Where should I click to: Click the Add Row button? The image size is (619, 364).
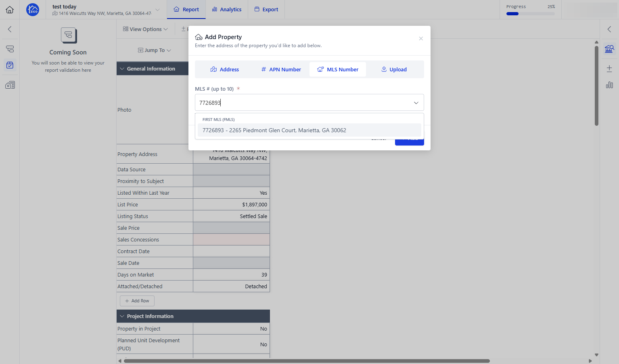coord(137,301)
